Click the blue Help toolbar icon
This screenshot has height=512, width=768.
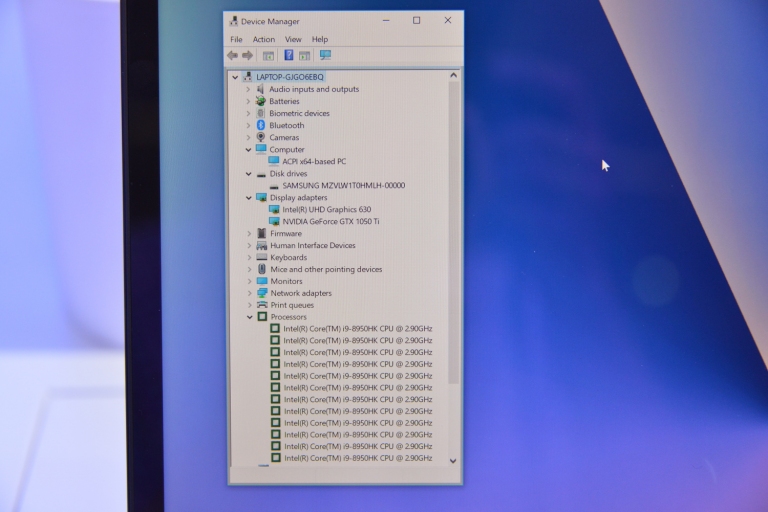(289, 55)
